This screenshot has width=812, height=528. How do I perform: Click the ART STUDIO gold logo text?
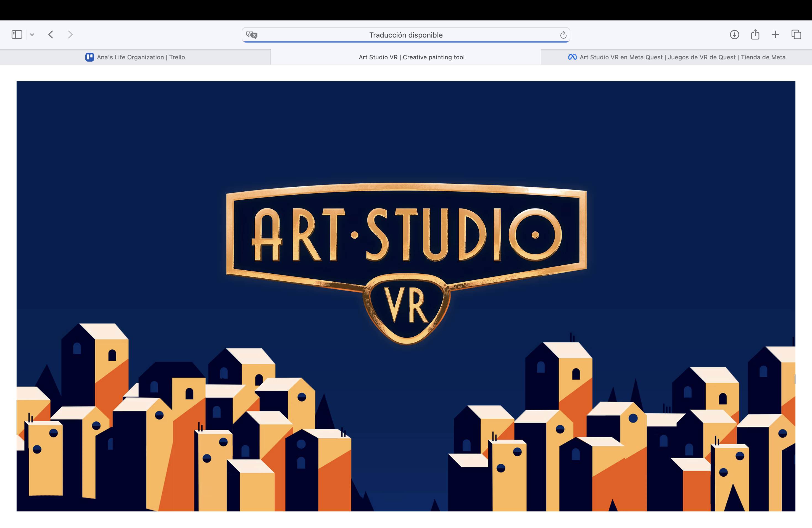click(406, 235)
